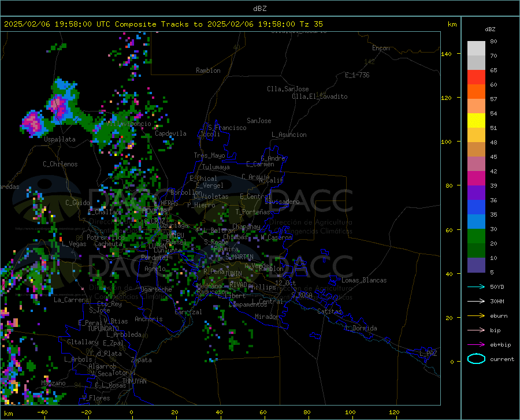This screenshot has height=420, width=520.
Task: Click the pink bip arrow icon
Action: (476, 330)
